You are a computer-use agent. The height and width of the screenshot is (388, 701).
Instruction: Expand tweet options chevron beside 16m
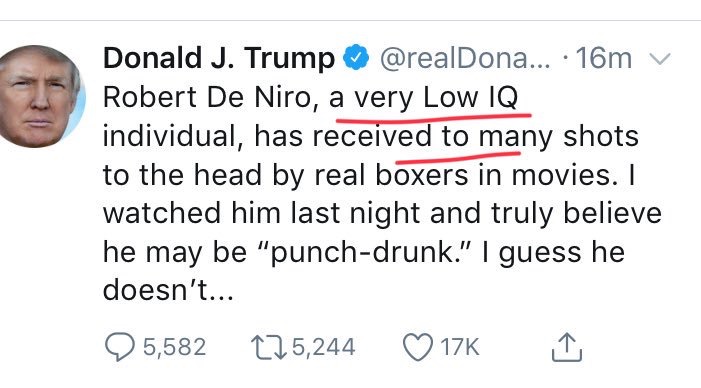660,59
